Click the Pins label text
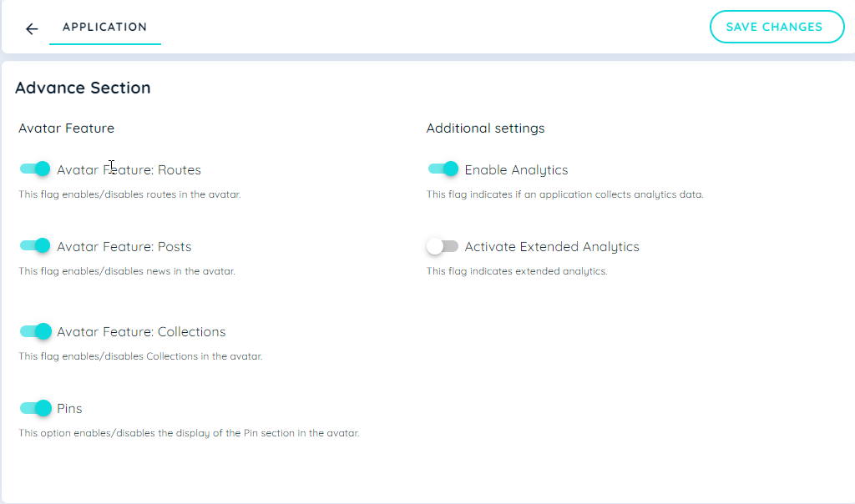855x504 pixels. point(70,408)
